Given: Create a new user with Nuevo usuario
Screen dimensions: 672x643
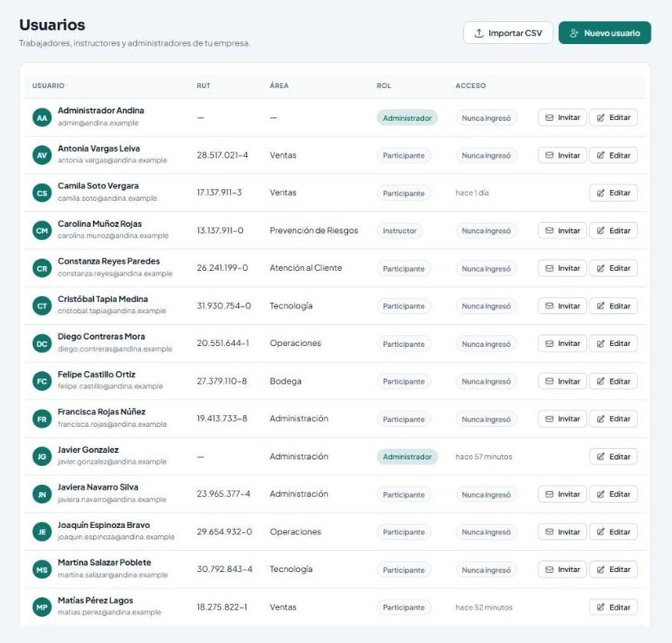Looking at the screenshot, I should tap(604, 33).
